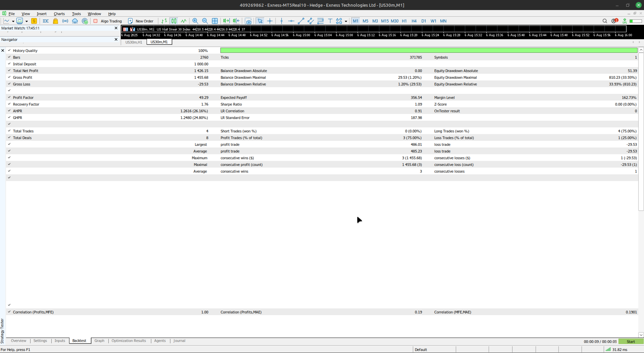Select the M15 timeframe
This screenshot has width=644, height=353.
[x=385, y=21]
